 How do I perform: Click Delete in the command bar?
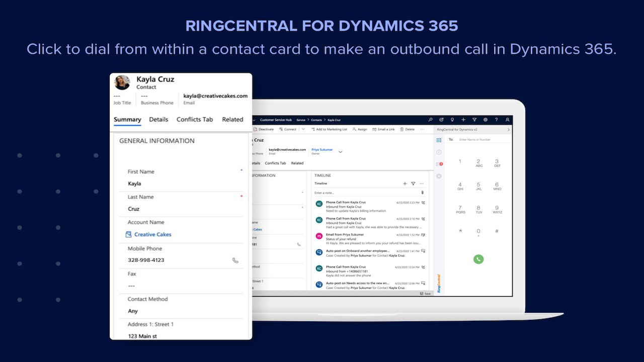coord(408,129)
